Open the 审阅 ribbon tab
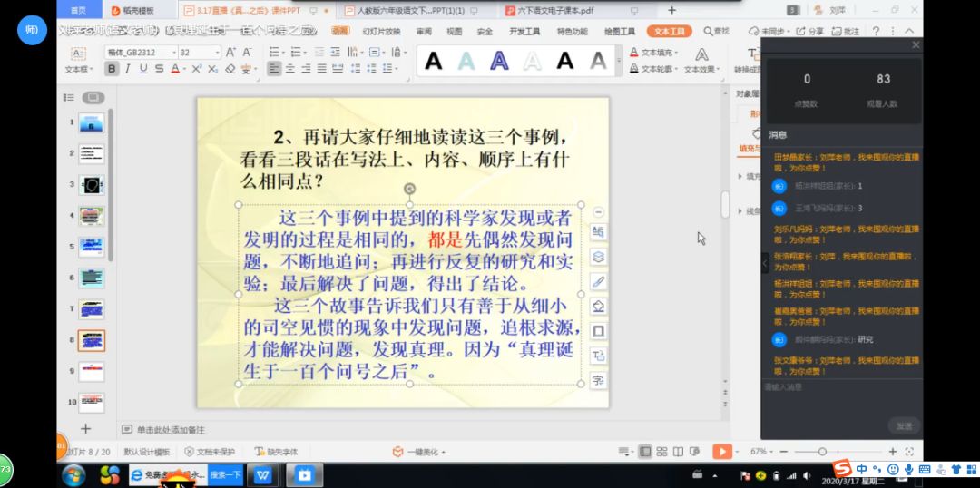Image resolution: width=980 pixels, height=488 pixels. click(425, 31)
